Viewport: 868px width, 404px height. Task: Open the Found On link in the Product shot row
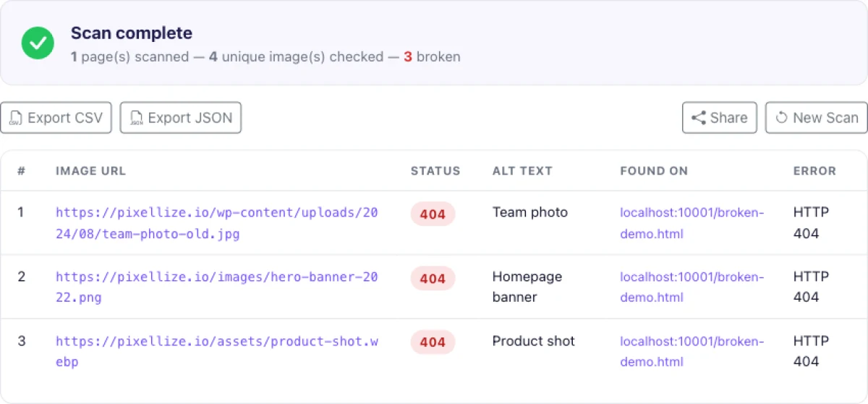692,351
